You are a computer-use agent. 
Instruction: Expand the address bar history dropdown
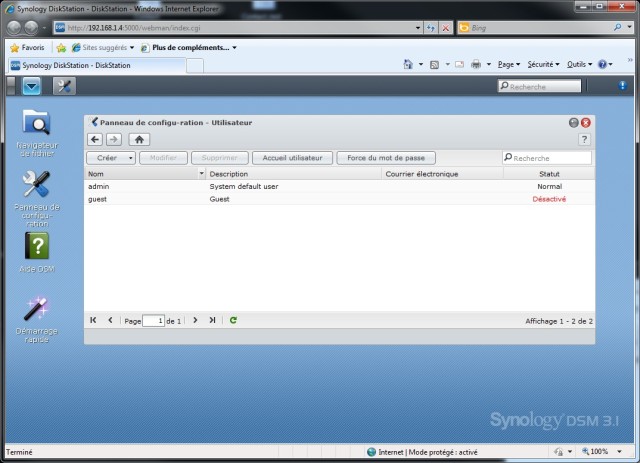click(418, 28)
